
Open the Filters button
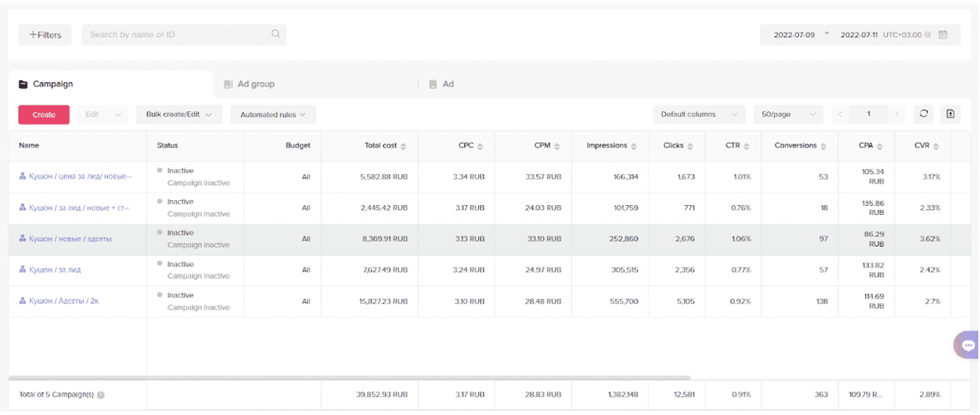click(x=45, y=35)
